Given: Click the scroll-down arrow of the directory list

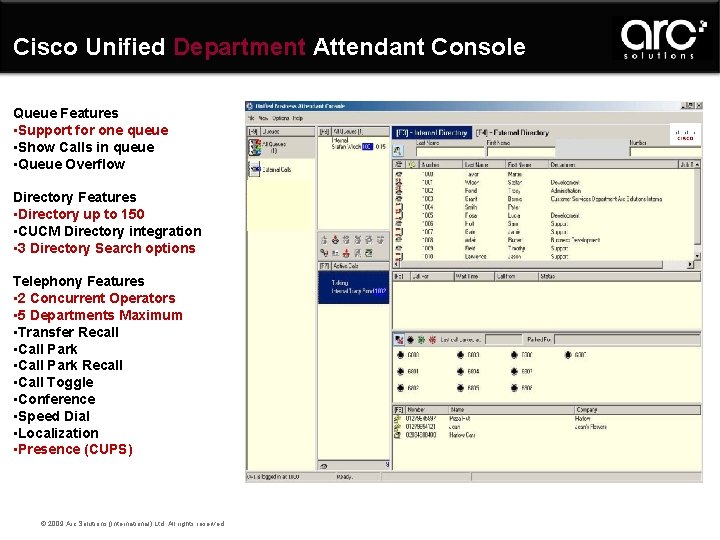Looking at the screenshot, I should (x=698, y=256).
